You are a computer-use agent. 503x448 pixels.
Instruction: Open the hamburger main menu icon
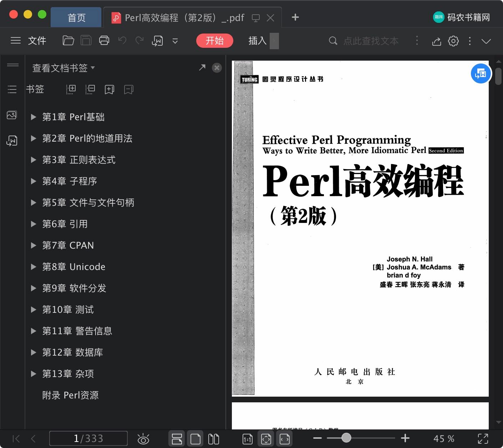[x=16, y=41]
